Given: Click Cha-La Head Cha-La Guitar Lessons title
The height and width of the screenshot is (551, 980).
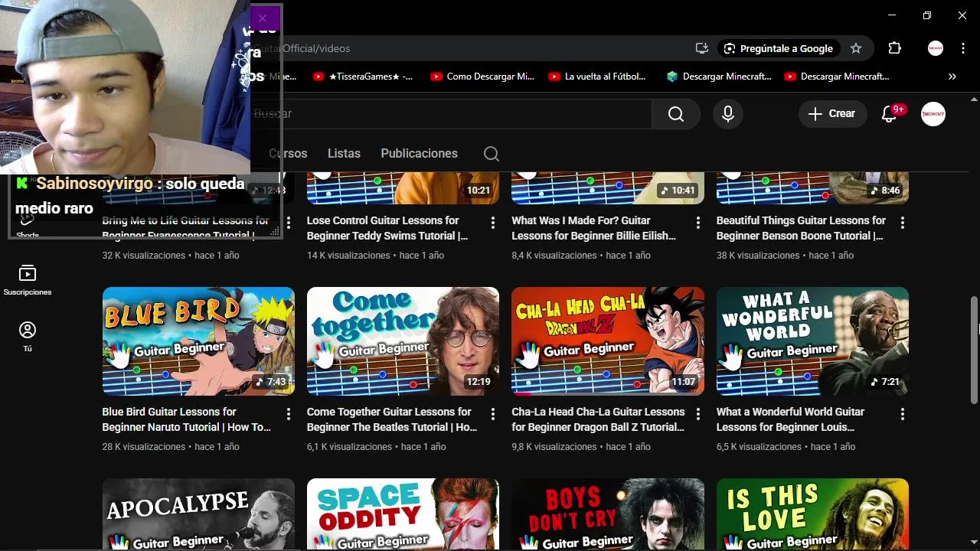Looking at the screenshot, I should (598, 419).
